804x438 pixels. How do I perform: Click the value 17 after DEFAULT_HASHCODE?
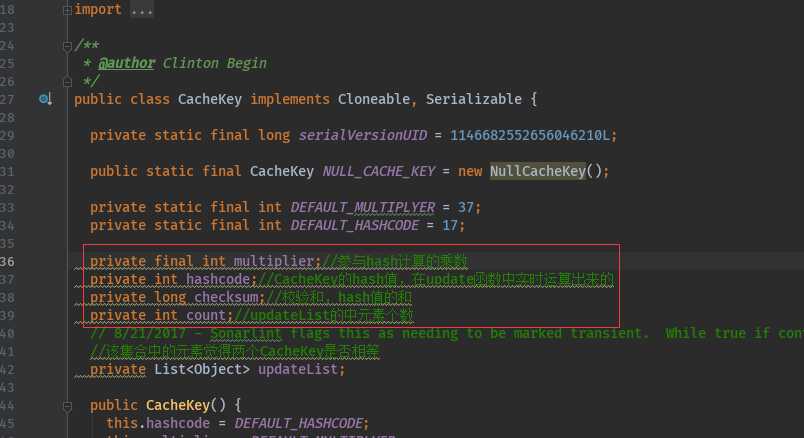[x=450, y=225]
